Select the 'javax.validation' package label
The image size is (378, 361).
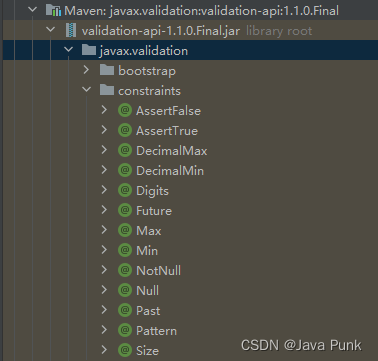(x=144, y=51)
